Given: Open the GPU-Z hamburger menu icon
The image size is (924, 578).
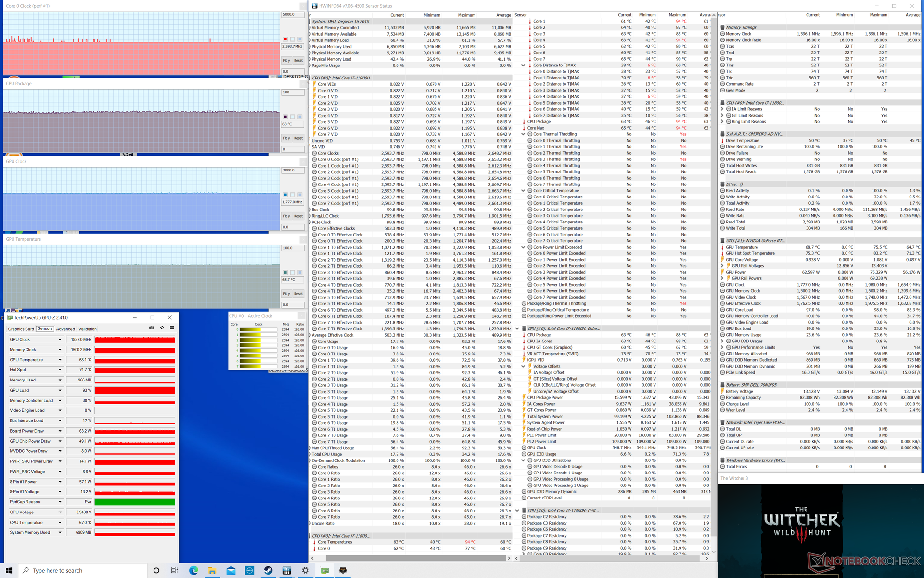Looking at the screenshot, I should coord(172,328).
